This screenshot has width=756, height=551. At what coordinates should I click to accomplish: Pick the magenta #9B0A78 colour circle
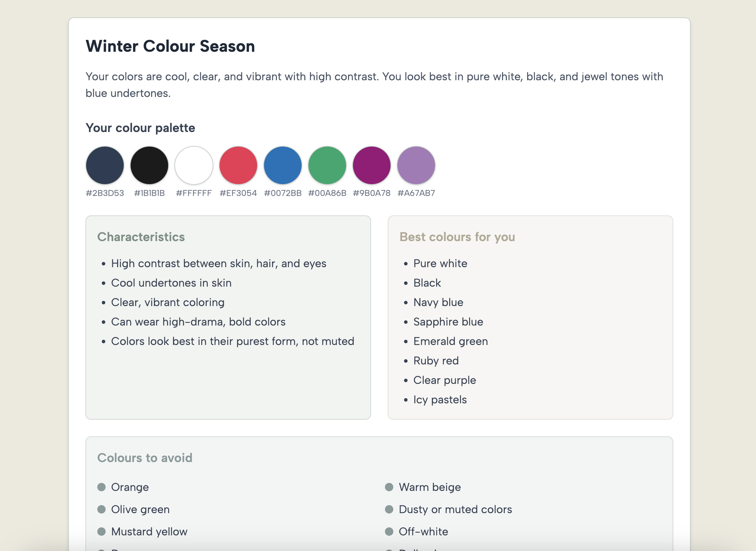[x=372, y=165]
